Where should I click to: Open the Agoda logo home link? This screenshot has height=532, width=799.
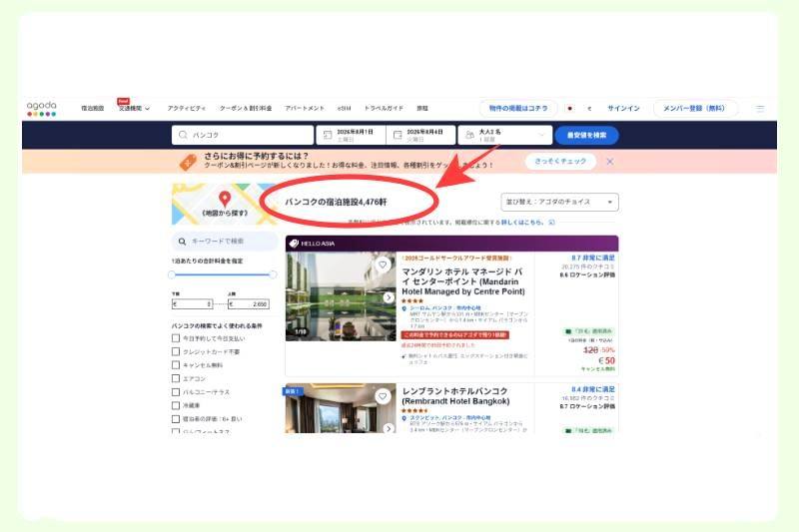41,109
